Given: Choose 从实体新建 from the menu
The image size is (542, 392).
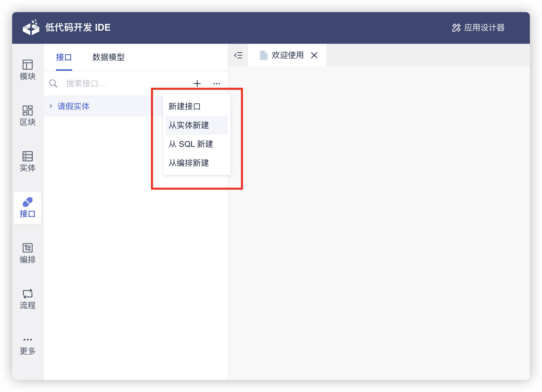Looking at the screenshot, I should (189, 125).
